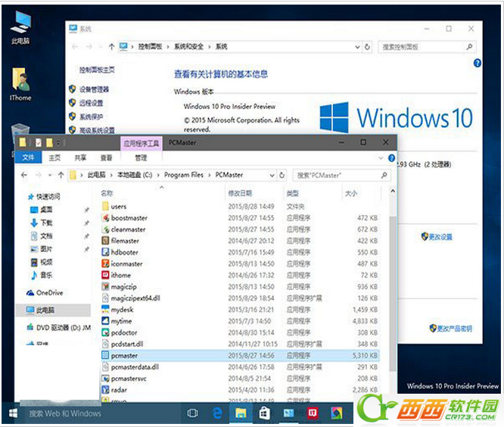Open the IThome desktop folder icon

[x=20, y=84]
